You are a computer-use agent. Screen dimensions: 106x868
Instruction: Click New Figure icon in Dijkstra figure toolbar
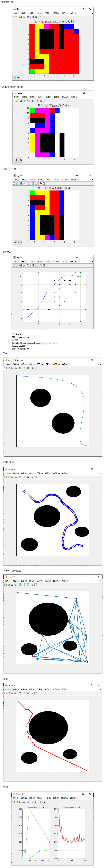[x=14, y=17]
